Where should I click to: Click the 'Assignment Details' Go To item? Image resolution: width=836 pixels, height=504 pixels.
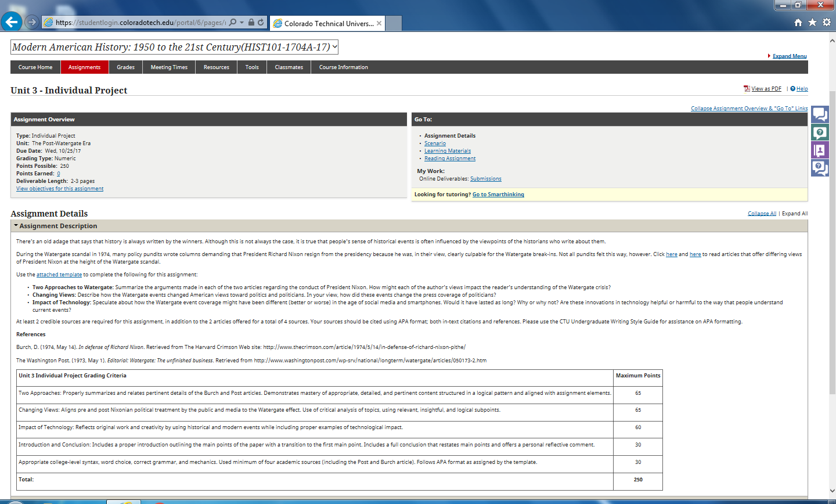pyautogui.click(x=450, y=136)
